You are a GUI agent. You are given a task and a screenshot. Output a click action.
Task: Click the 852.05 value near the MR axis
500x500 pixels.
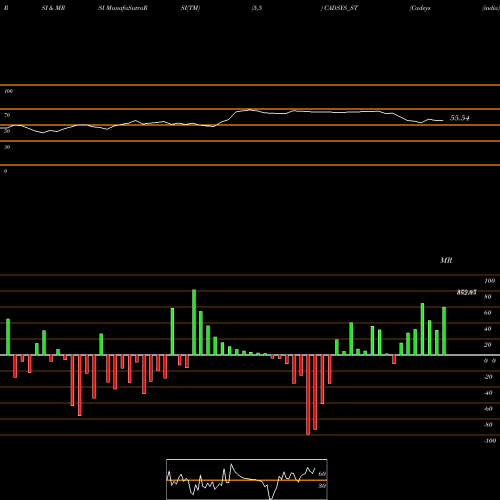[466, 292]
